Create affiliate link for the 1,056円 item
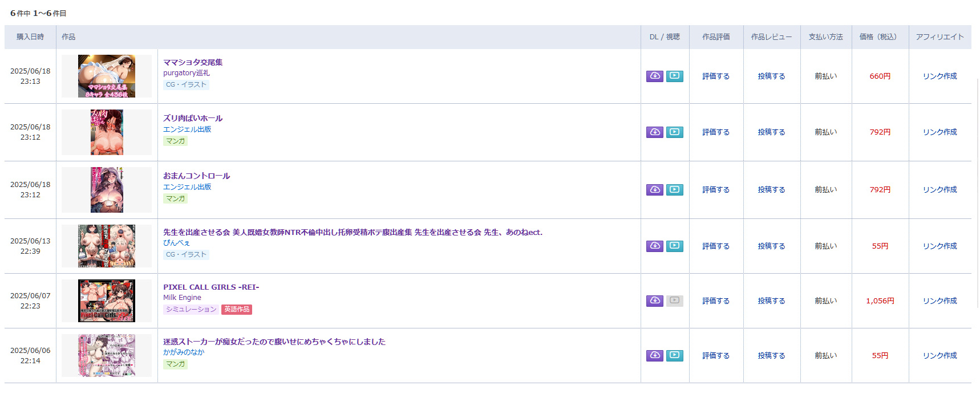The height and width of the screenshot is (406, 980). tap(939, 301)
